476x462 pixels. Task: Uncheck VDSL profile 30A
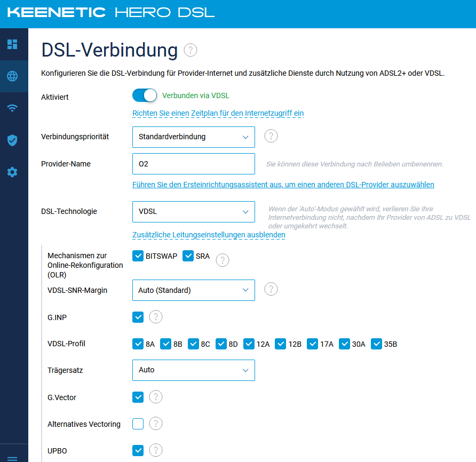coord(344,344)
